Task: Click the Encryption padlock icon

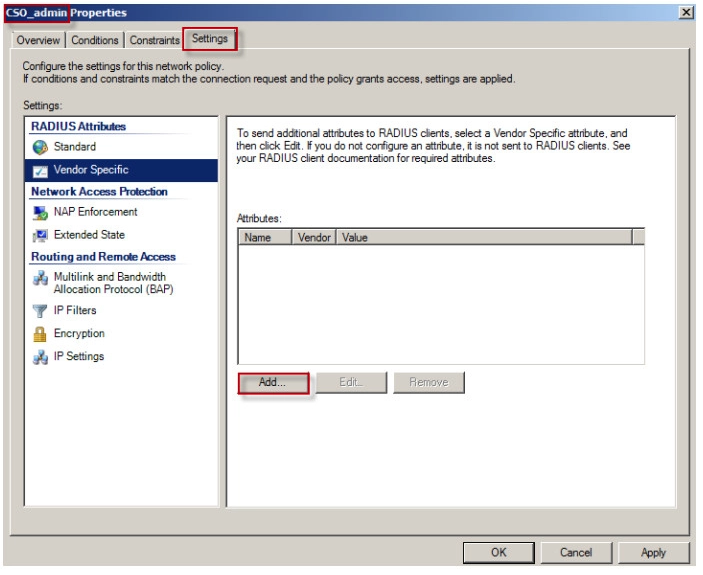Action: coord(40,334)
